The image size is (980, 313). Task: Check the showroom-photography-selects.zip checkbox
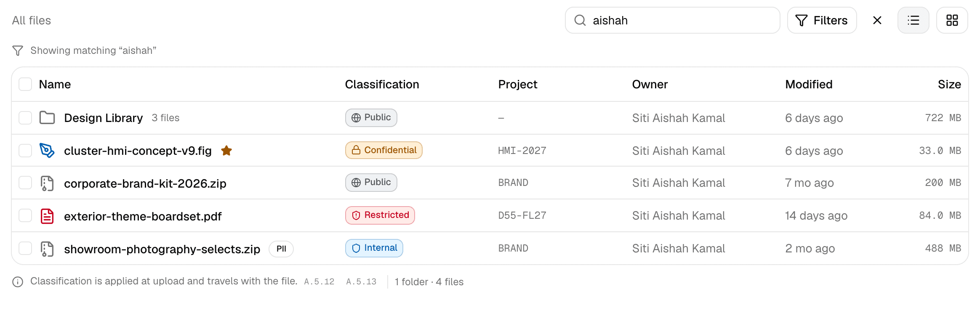[25, 249]
